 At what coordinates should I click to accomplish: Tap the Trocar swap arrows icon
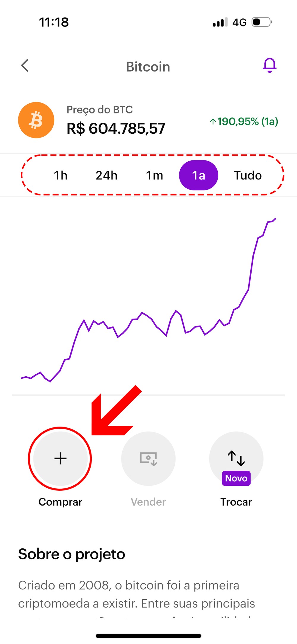(x=236, y=457)
